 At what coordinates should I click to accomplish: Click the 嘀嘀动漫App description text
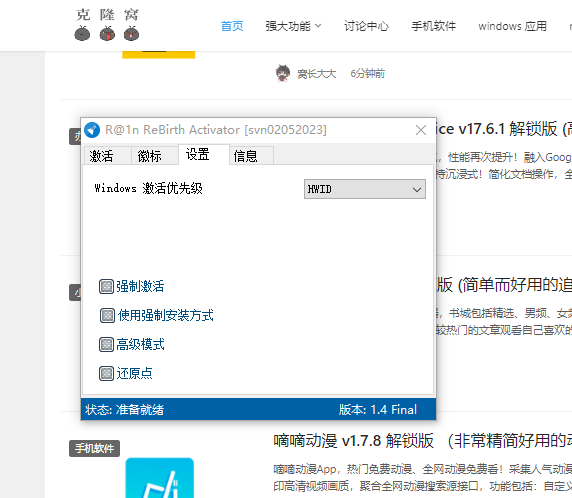tap(422, 477)
